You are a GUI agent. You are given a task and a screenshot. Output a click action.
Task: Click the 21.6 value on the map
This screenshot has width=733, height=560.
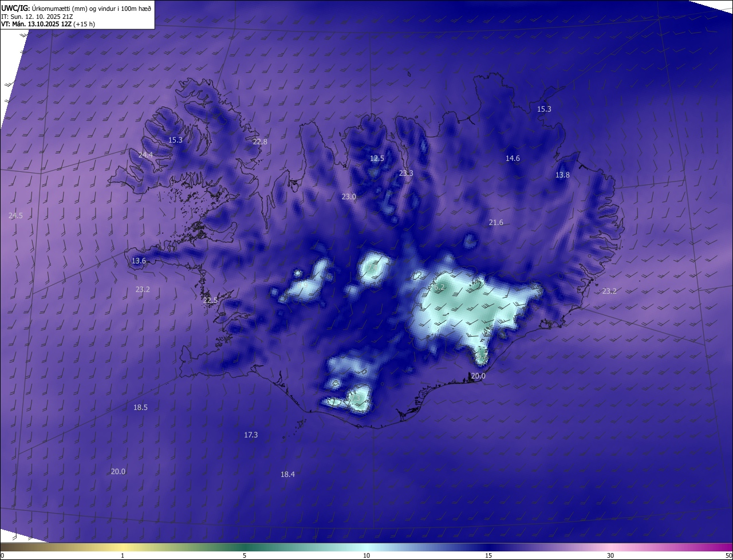(496, 223)
